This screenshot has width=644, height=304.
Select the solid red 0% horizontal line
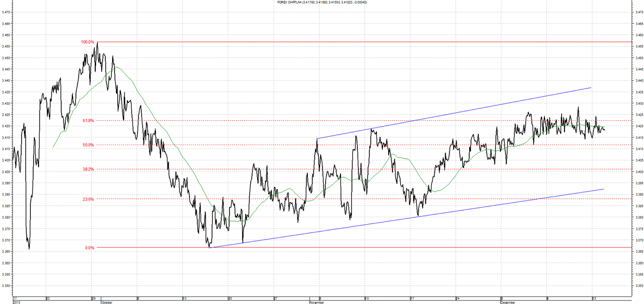(x=362, y=247)
